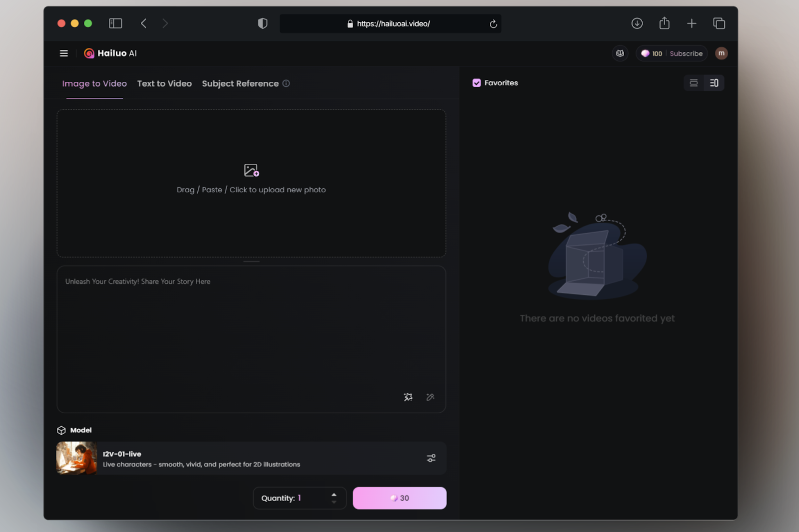Click the Safari address bar
The width and height of the screenshot is (799, 532).
point(391,23)
